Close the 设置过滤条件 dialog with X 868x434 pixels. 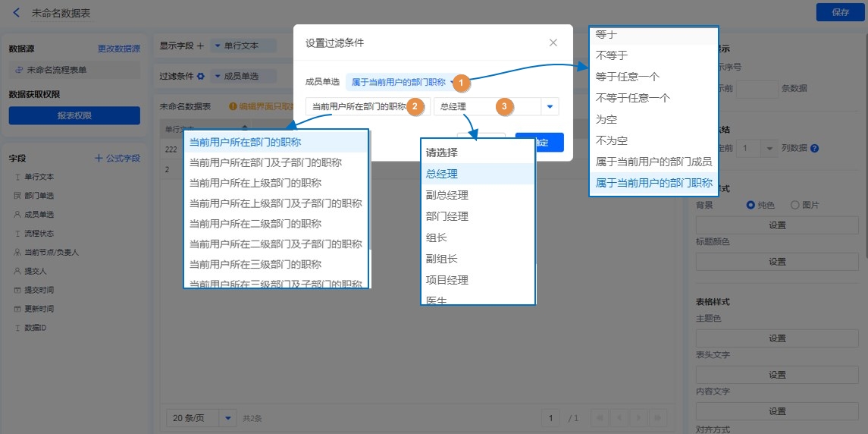(x=553, y=43)
